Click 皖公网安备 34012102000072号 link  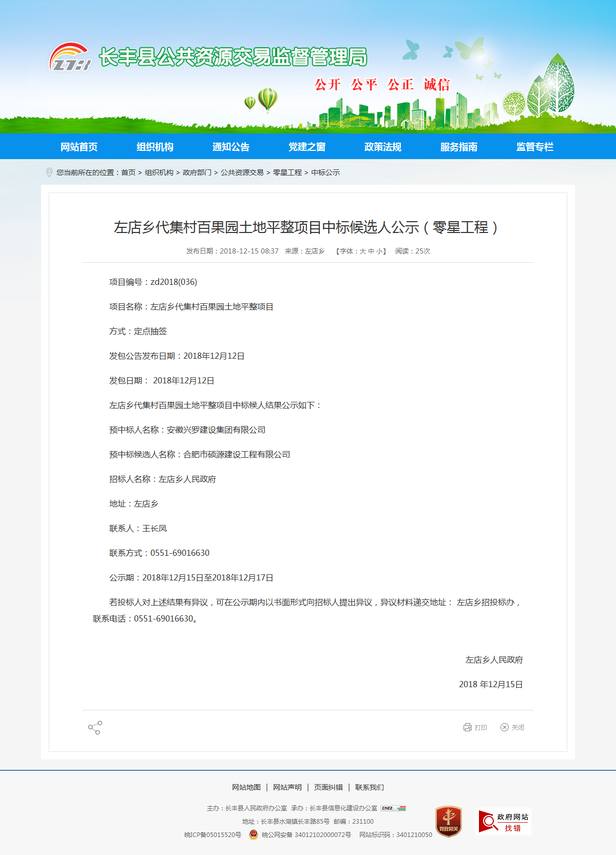click(306, 835)
